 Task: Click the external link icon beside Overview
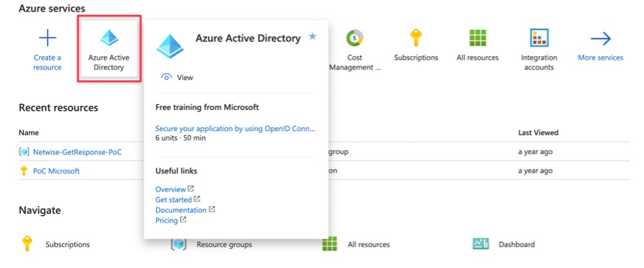click(x=191, y=189)
